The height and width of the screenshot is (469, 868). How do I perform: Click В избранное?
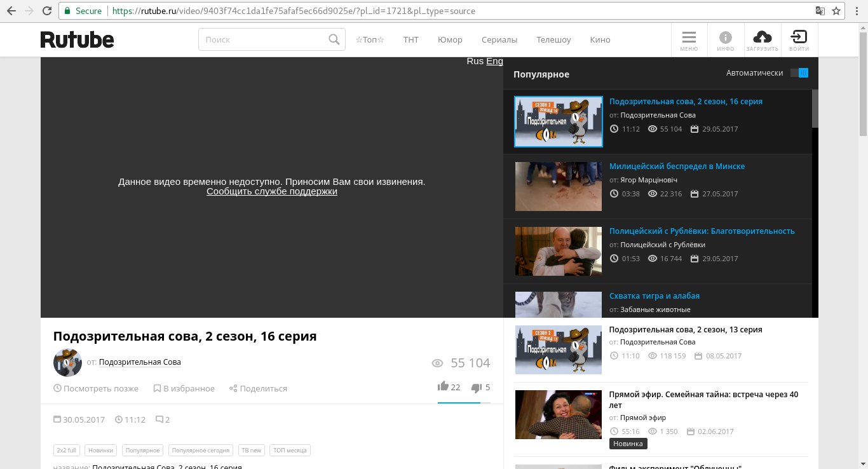[184, 388]
